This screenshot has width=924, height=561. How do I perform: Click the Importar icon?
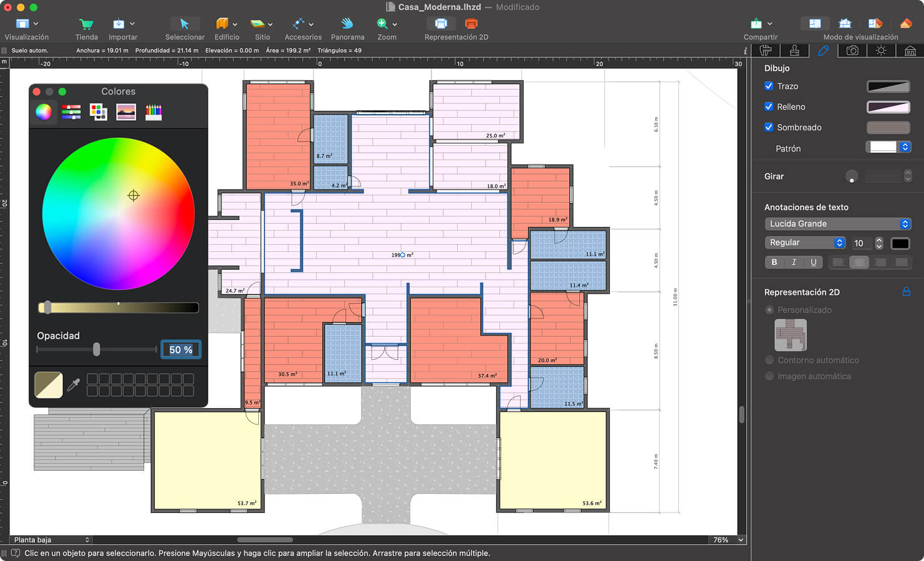click(118, 24)
